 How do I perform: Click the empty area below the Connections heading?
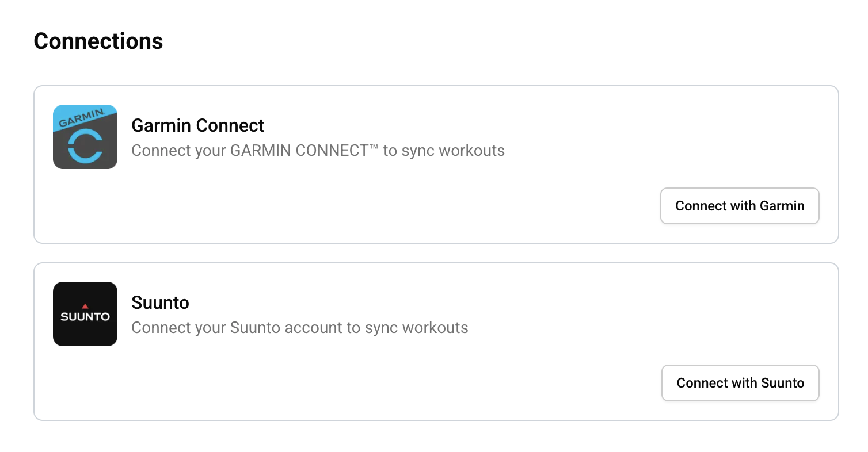[x=403, y=69]
